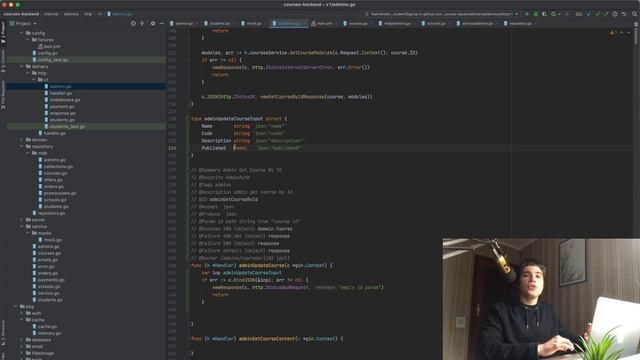This screenshot has width=640, height=360.
Task: Open middleware.go in project tree
Action: coord(64,100)
